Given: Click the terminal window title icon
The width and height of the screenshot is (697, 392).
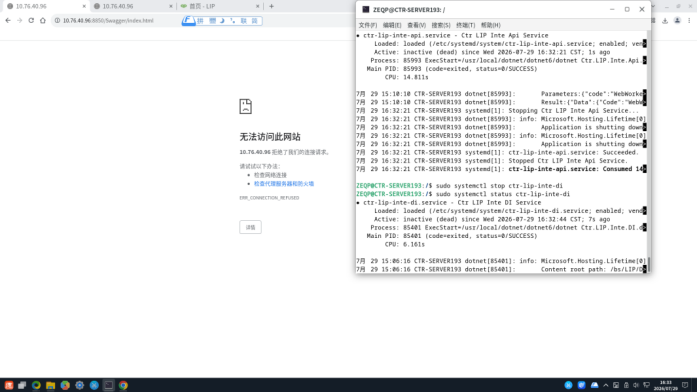Looking at the screenshot, I should click(365, 9).
